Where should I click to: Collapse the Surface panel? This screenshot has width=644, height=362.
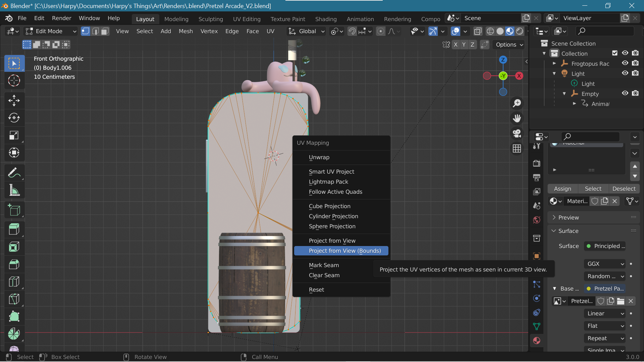(594, 231)
